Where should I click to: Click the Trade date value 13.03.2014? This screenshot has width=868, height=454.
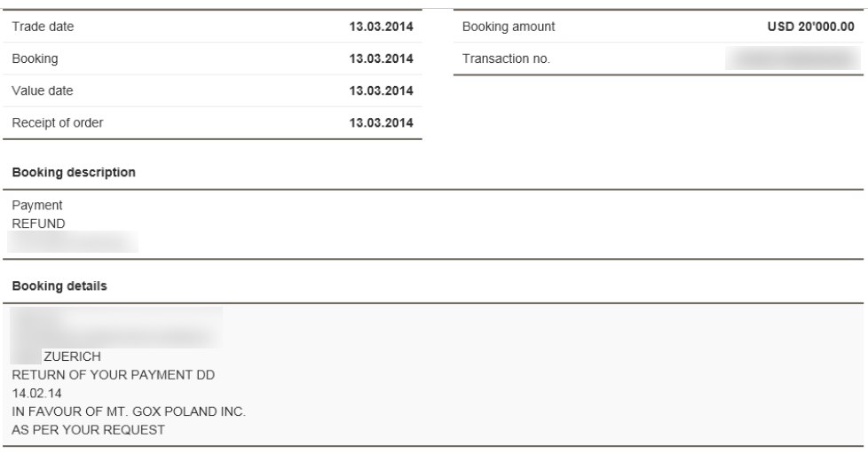point(381,27)
